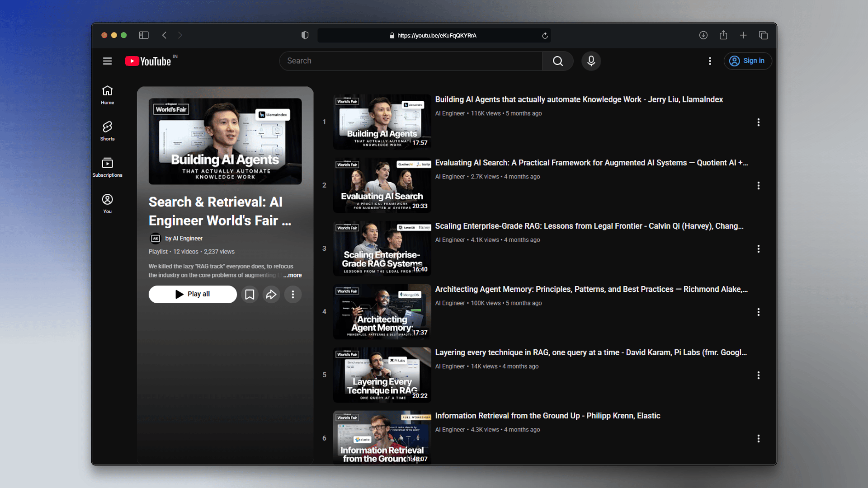868x488 pixels.
Task: Reload the page
Action: [x=545, y=36]
